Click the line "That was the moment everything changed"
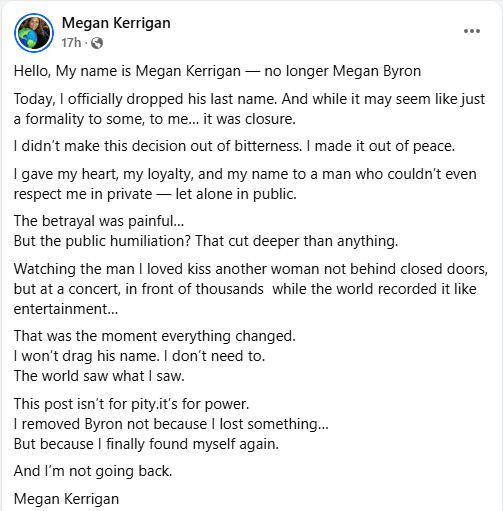503x511 pixels. point(155,336)
